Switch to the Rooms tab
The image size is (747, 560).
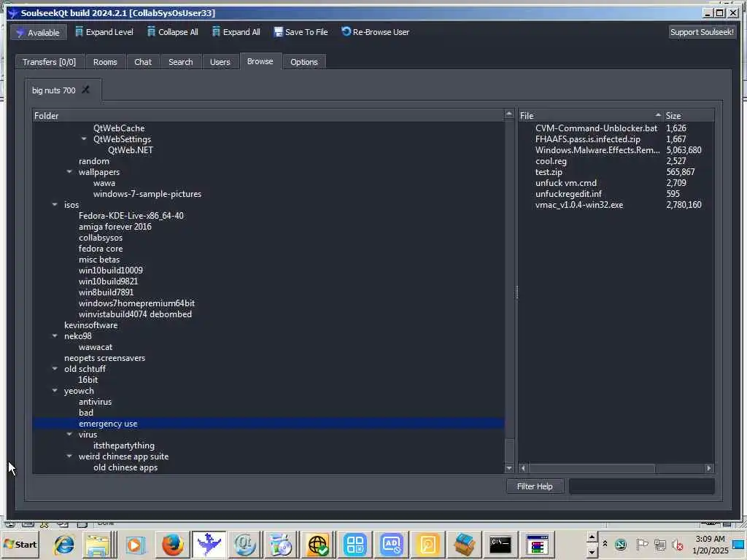tap(105, 62)
